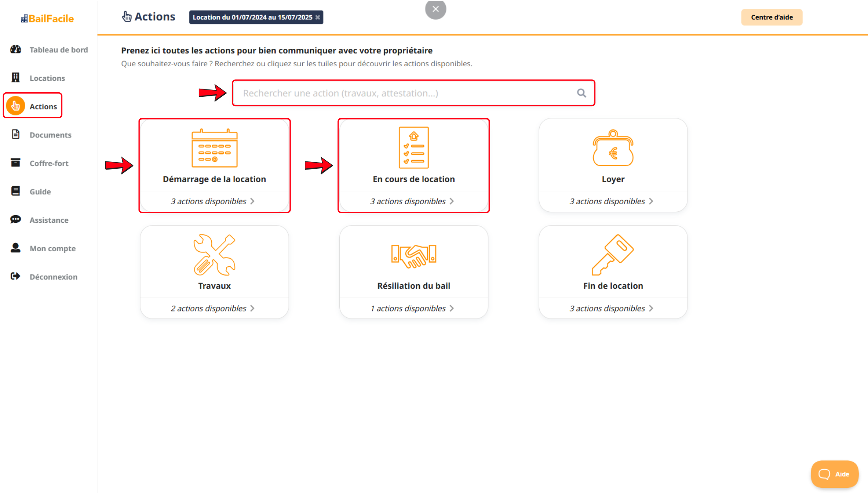The height and width of the screenshot is (494, 868).
Task: Click the Mon compte user icon
Action: 15,248
